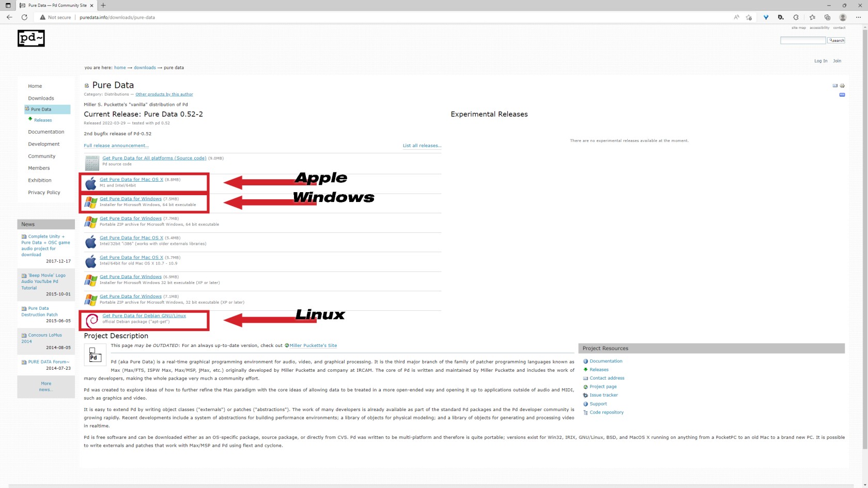Click the Debian swirl icon

pos(92,320)
